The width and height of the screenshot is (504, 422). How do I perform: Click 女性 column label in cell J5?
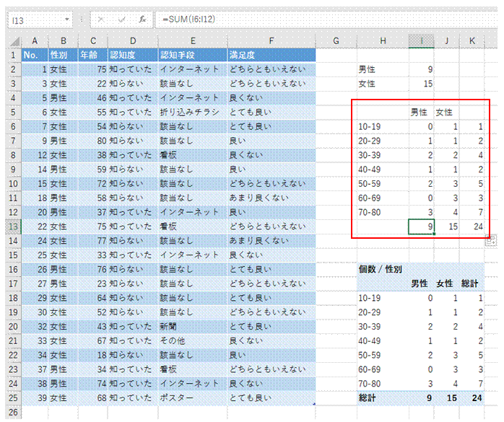pos(444,113)
